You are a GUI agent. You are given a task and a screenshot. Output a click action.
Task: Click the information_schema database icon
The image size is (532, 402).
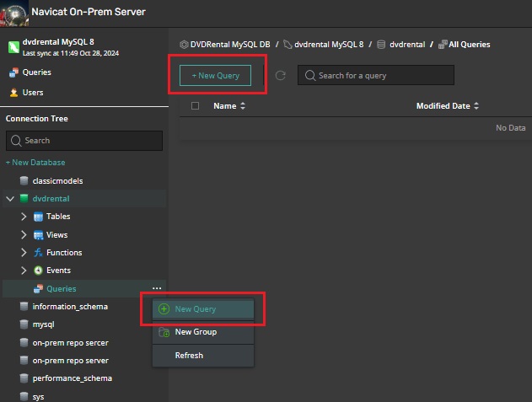[24, 307]
